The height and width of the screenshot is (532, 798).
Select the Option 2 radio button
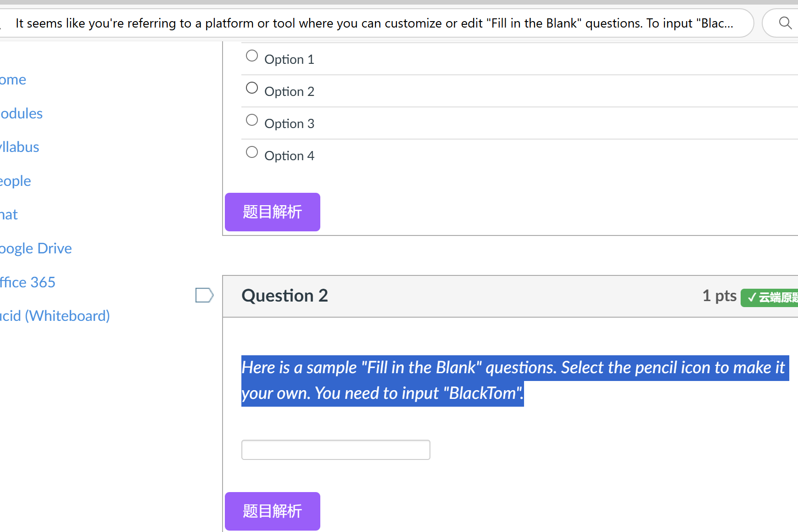[x=252, y=88]
